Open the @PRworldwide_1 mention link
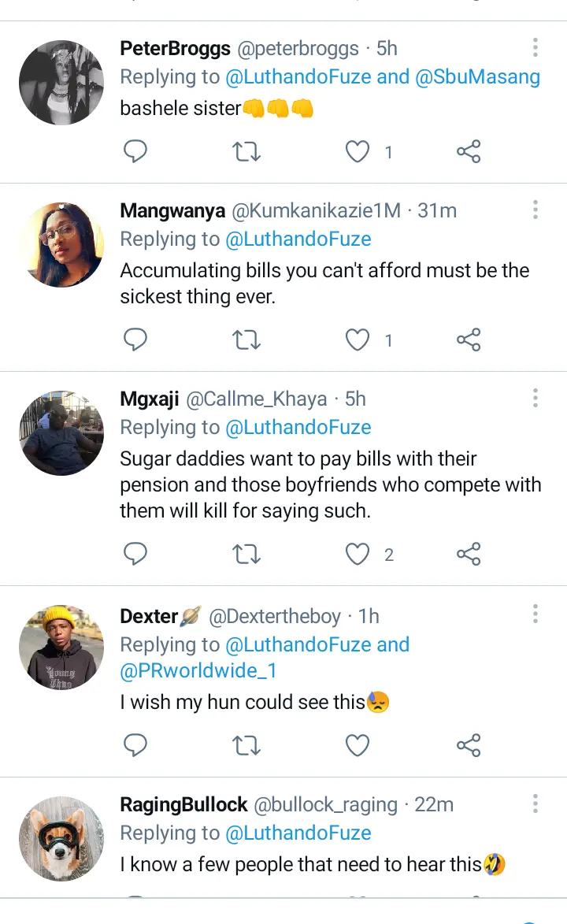 [198, 671]
